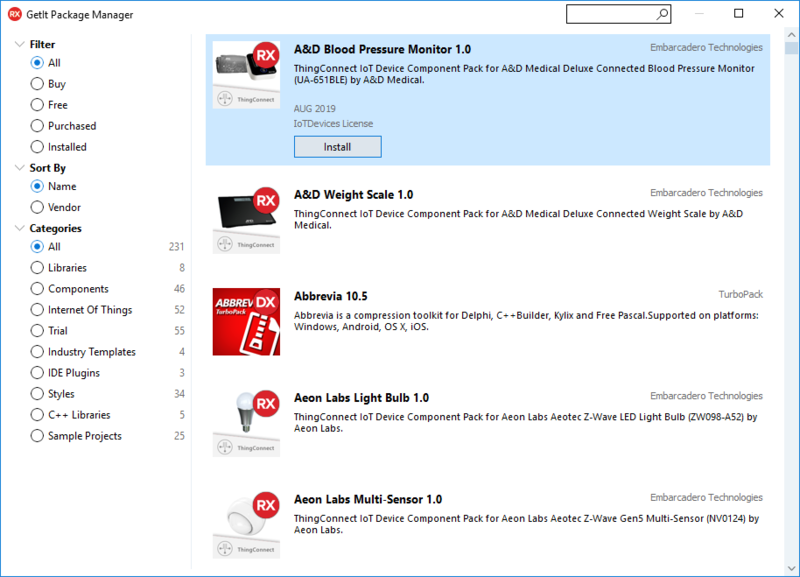Collapse the Categories section chevron
The height and width of the screenshot is (577, 800).
click(19, 228)
